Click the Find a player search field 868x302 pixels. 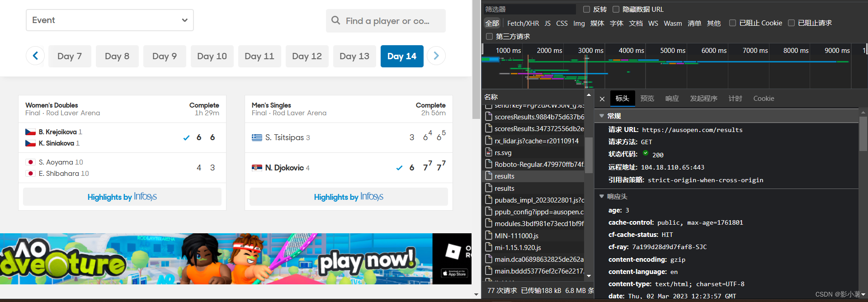pyautogui.click(x=386, y=21)
